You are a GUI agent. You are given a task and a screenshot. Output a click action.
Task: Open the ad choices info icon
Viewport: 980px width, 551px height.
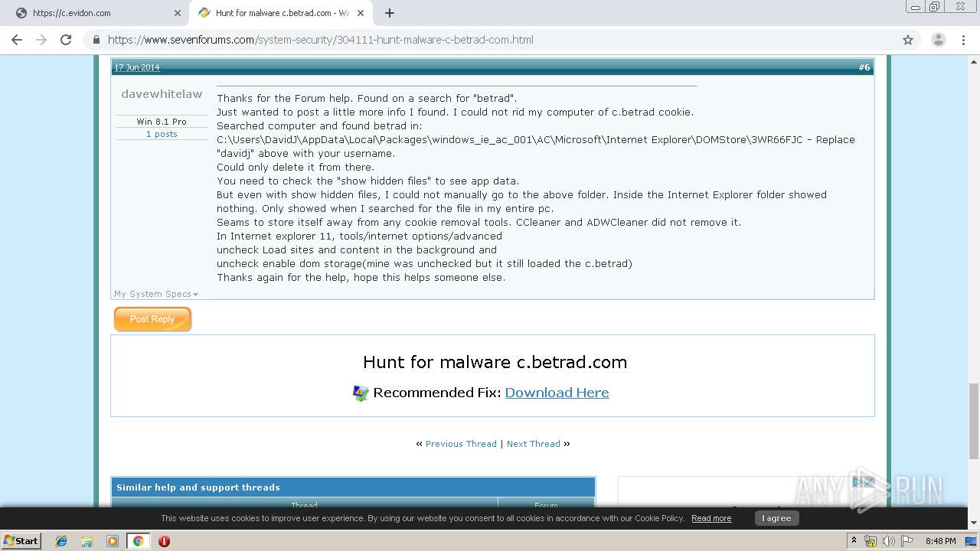(857, 481)
